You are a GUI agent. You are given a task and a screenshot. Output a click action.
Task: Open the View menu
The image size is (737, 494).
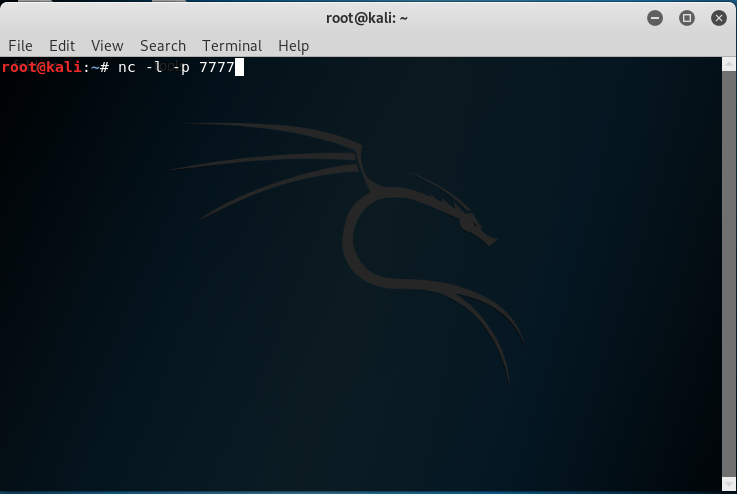coord(107,46)
